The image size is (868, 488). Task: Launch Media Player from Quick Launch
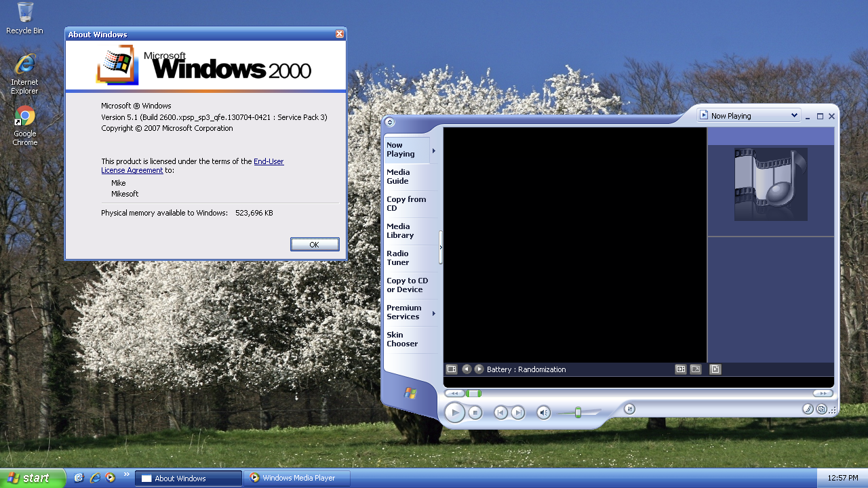click(111, 478)
